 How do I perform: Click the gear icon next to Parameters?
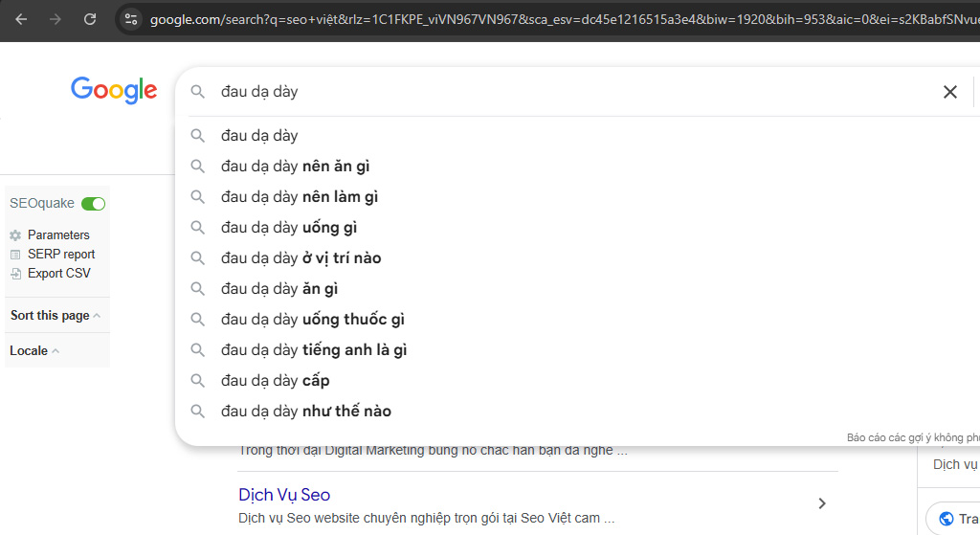click(x=15, y=235)
